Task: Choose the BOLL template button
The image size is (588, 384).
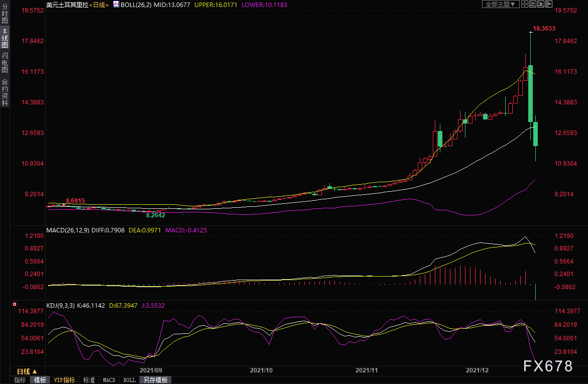Action: [x=130, y=380]
